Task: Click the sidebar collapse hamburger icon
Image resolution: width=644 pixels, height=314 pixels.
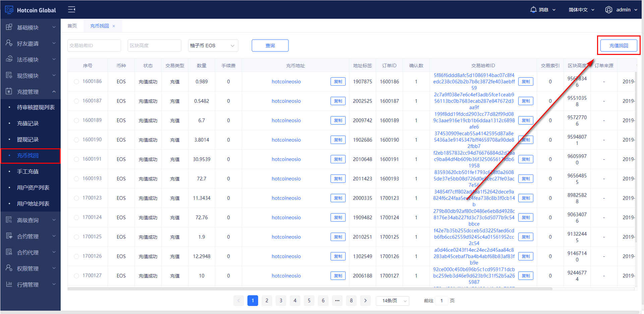Action: (71, 9)
